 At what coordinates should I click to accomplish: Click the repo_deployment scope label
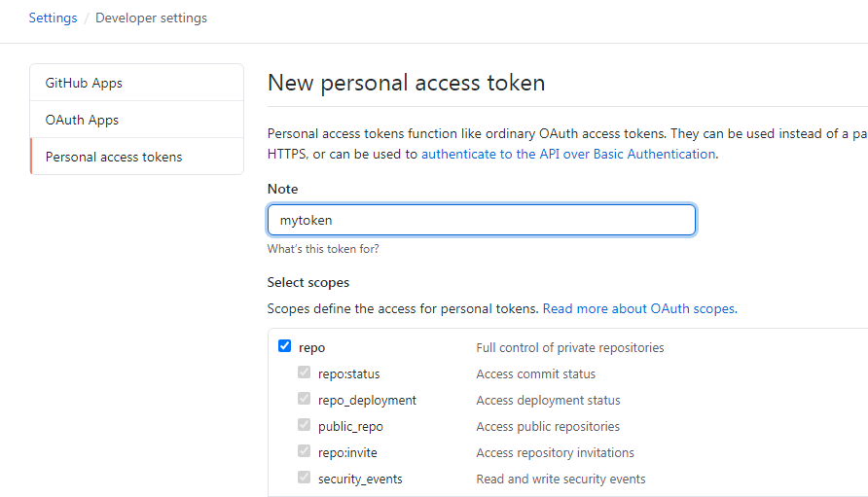coord(367,400)
